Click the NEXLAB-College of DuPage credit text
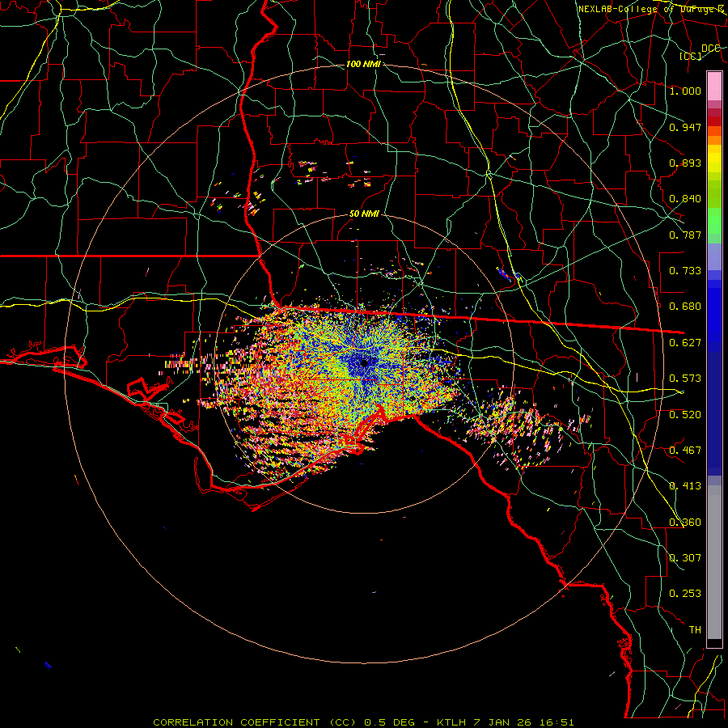728x728 pixels. click(651, 9)
